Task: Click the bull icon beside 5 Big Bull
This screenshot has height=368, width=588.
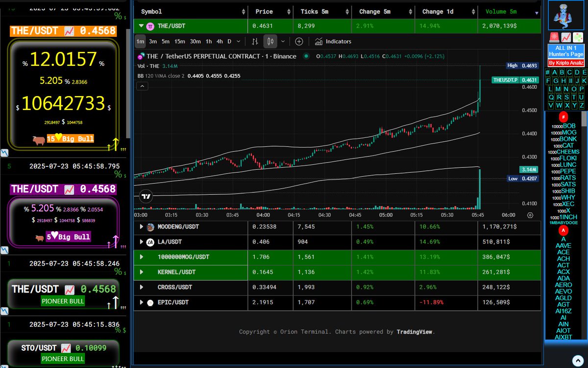Action: pos(40,237)
